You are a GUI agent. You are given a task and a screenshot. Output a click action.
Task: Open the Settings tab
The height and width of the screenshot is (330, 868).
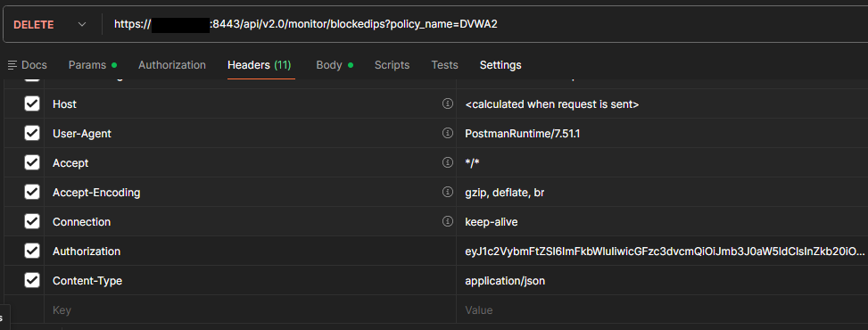500,65
